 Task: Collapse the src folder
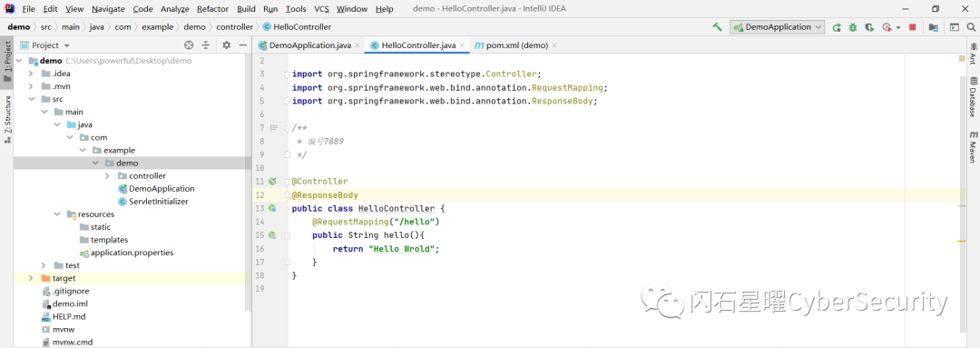click(31, 99)
